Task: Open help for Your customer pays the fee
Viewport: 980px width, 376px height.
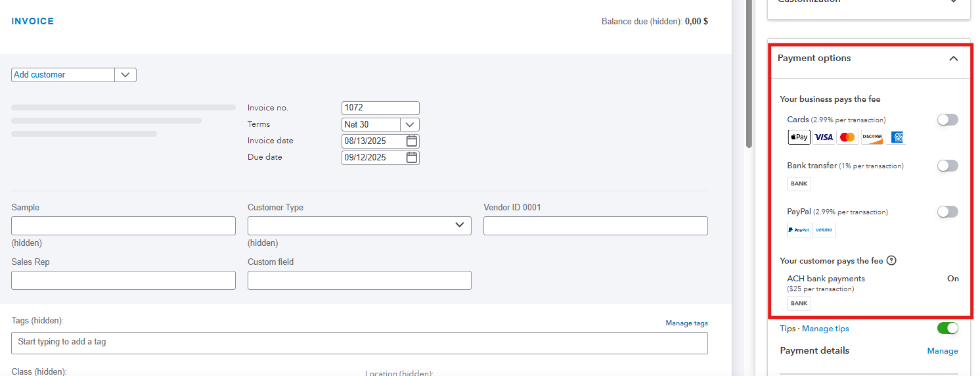Action: pyautogui.click(x=891, y=260)
